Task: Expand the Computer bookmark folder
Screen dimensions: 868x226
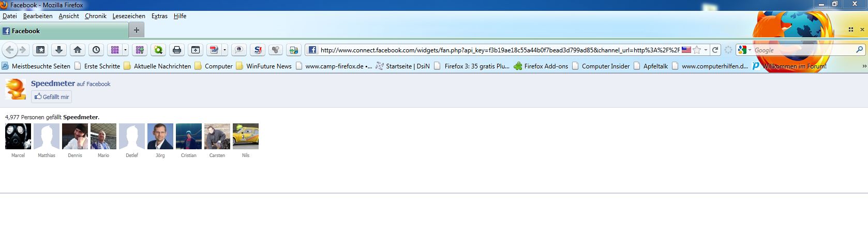Action: click(214, 66)
